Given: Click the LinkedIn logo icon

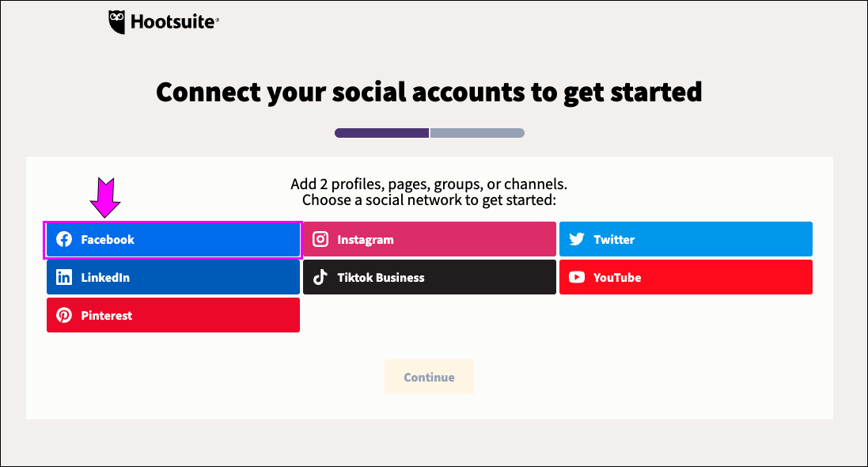Looking at the screenshot, I should coord(64,278).
